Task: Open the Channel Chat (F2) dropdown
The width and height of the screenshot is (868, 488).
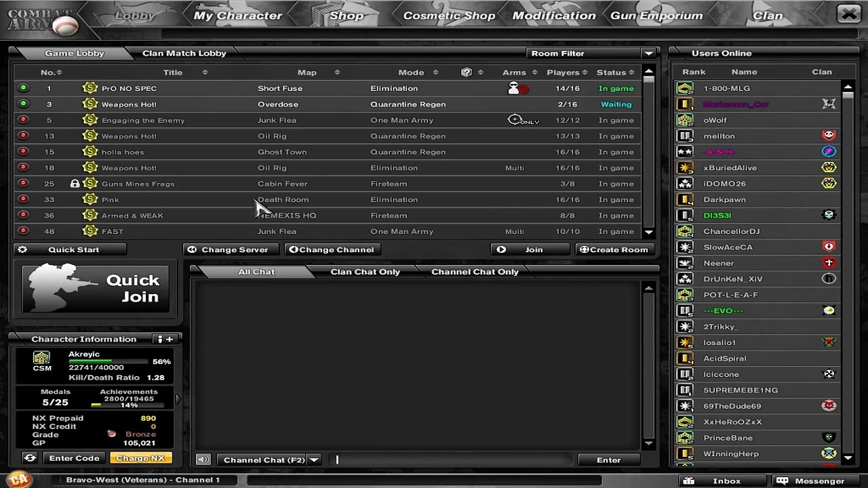Action: point(314,460)
